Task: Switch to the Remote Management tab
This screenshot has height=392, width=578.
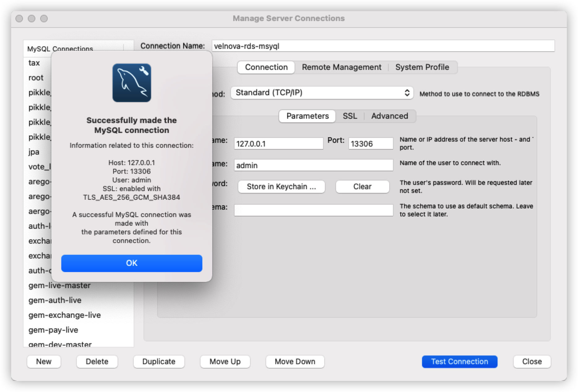Action: tap(341, 67)
